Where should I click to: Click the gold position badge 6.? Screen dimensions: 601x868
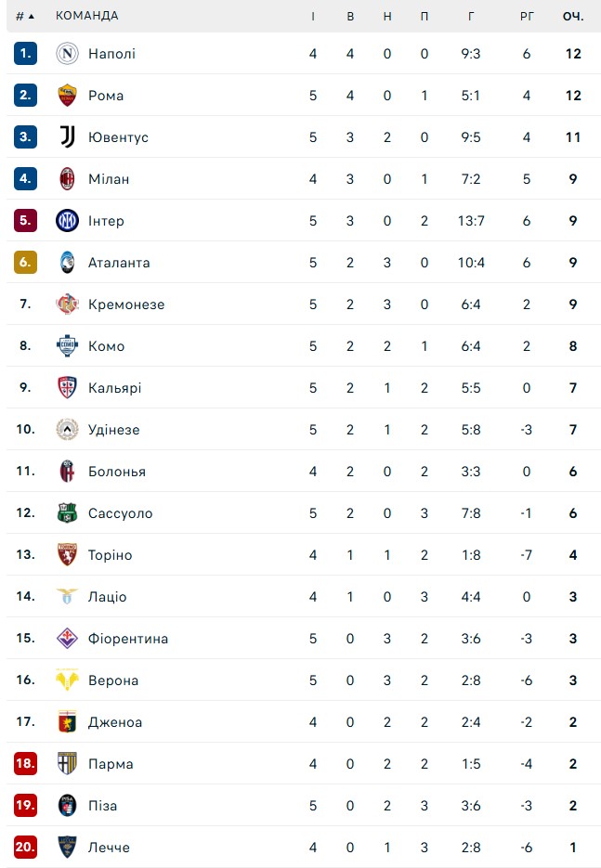[x=25, y=263]
